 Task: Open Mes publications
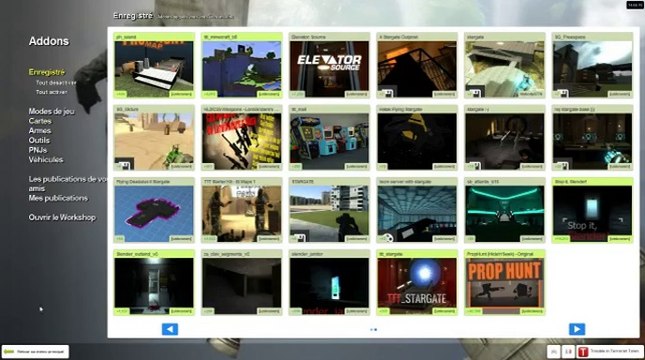(x=58, y=198)
